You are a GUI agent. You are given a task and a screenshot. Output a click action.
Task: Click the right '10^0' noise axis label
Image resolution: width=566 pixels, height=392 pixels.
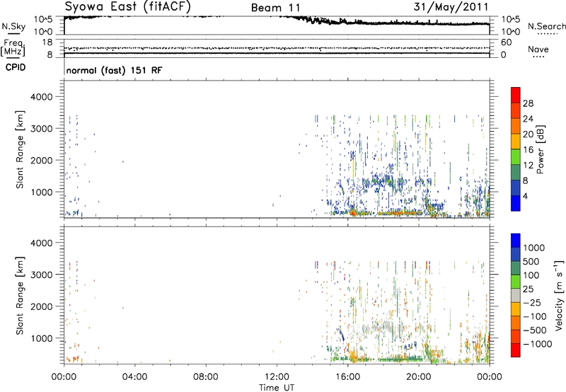pos(510,32)
